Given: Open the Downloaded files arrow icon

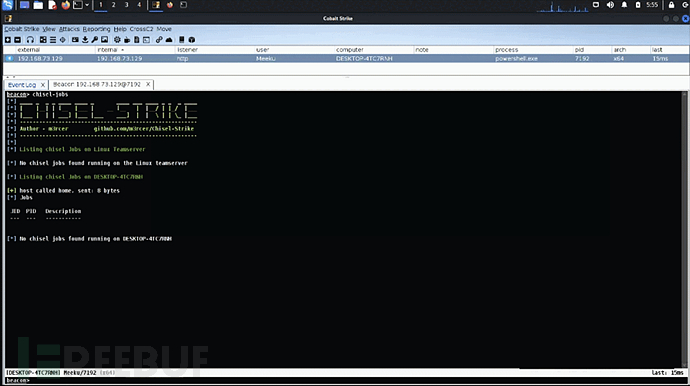Looking at the screenshot, I should point(85,40).
